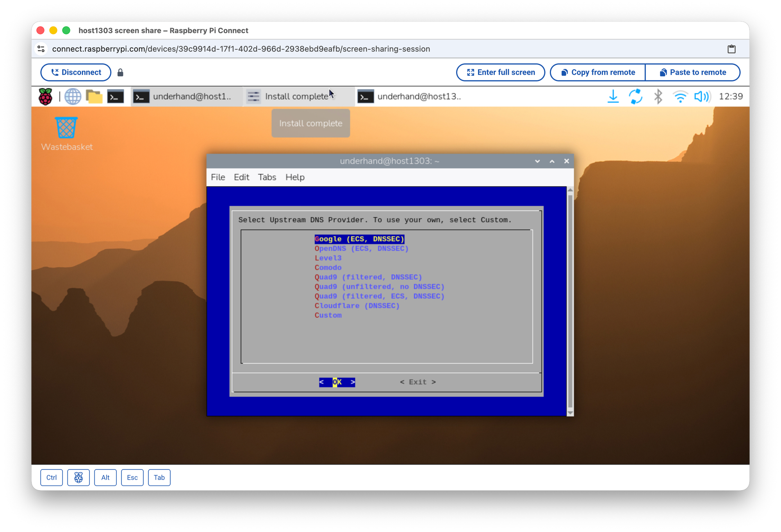
Task: Open the terminal Tabs menu
Action: (x=267, y=177)
